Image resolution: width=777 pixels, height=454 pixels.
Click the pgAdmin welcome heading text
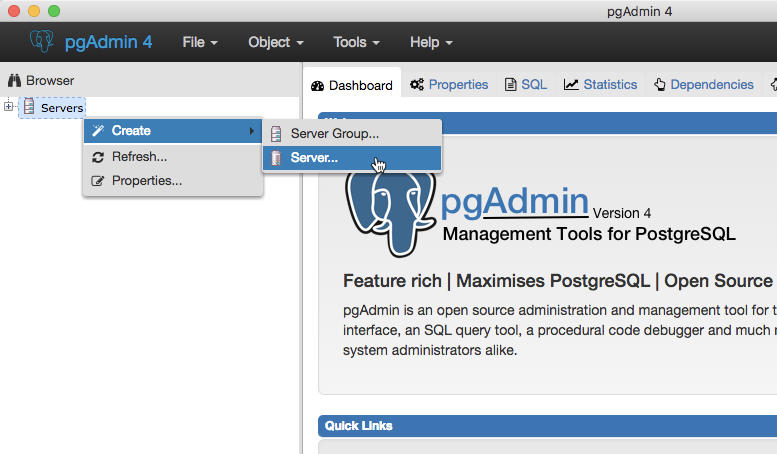[x=514, y=202]
